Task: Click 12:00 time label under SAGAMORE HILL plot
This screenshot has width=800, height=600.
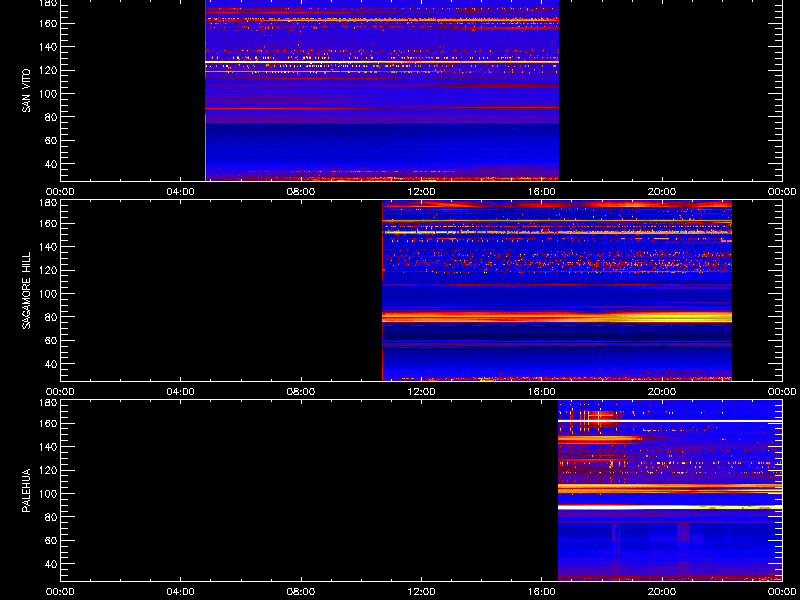Action: [x=421, y=392]
